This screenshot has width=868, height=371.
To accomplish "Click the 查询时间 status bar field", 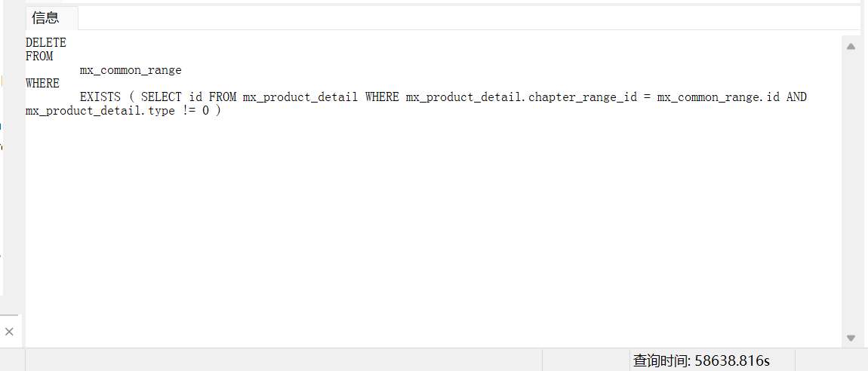I will [700, 360].
